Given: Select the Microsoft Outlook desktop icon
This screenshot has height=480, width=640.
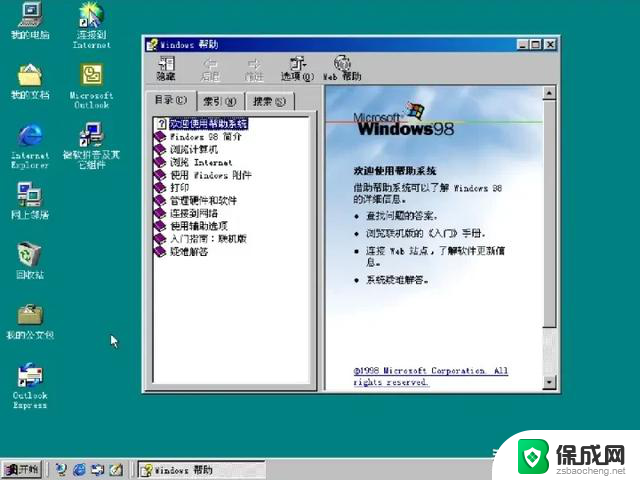Looking at the screenshot, I should 91,86.
